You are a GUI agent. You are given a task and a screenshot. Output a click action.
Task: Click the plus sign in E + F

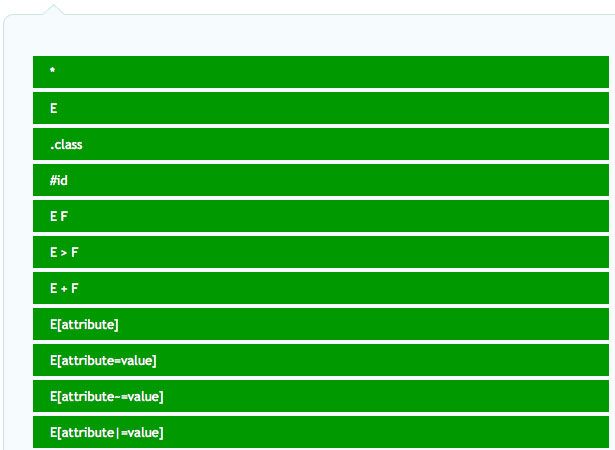click(x=64, y=289)
